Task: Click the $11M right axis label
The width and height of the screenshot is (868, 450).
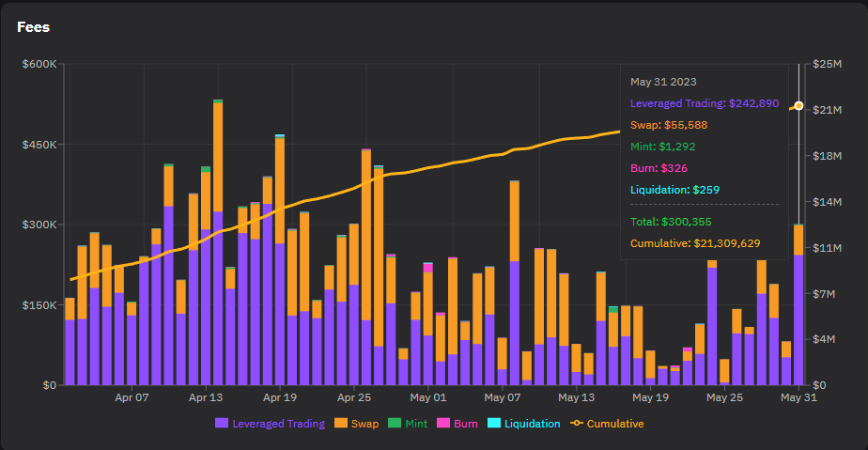Action: (827, 248)
